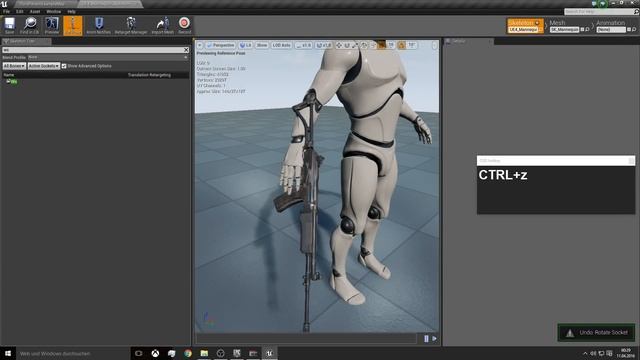Toggle world/local coordinate system icon
The image size is (640, 360).
click(x=364, y=45)
